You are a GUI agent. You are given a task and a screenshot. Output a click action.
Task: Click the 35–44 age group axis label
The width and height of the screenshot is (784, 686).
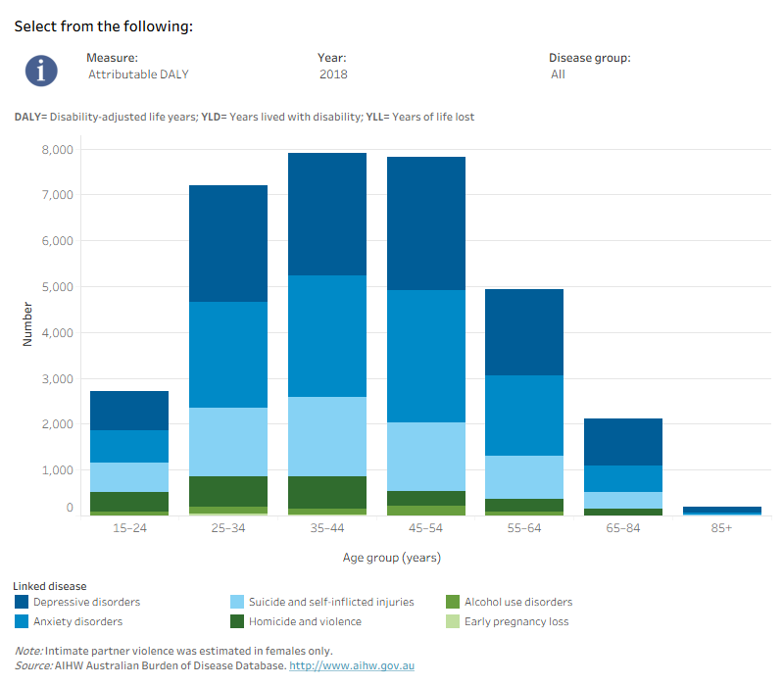pyautogui.click(x=327, y=528)
